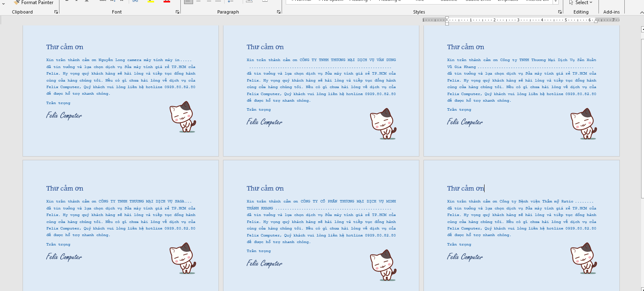Apply the red font color
Screen dimensions: 644x291
pos(166,1)
